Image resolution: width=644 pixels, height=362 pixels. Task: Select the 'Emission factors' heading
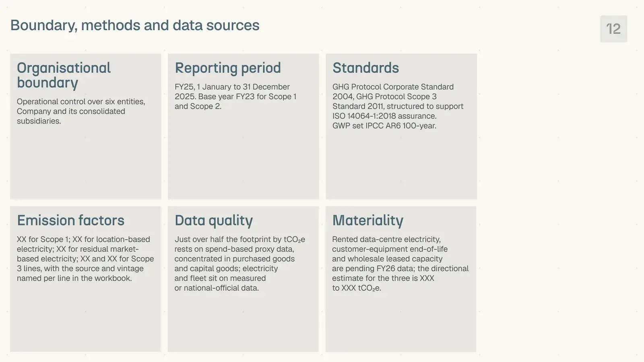(71, 220)
